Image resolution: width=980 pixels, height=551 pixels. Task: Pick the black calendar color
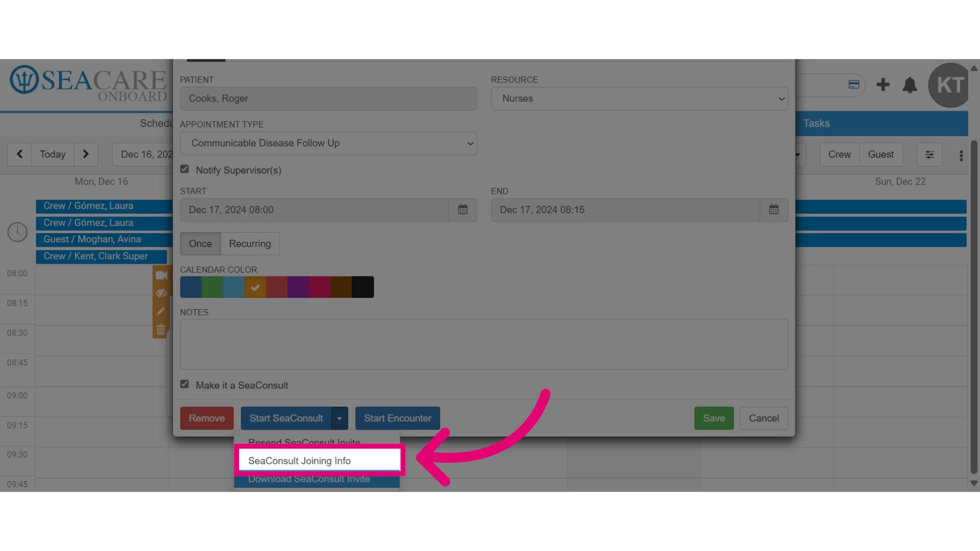(363, 287)
